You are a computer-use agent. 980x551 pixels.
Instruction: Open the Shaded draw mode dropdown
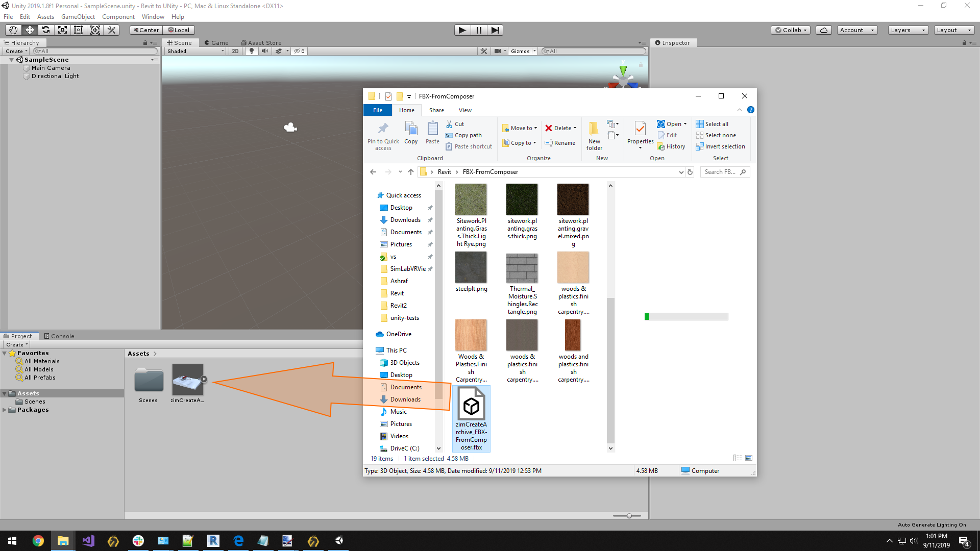point(194,51)
